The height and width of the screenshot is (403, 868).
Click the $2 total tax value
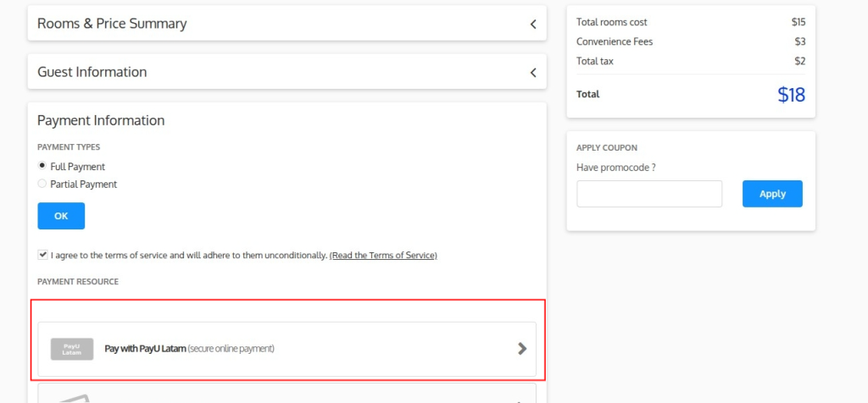point(800,61)
